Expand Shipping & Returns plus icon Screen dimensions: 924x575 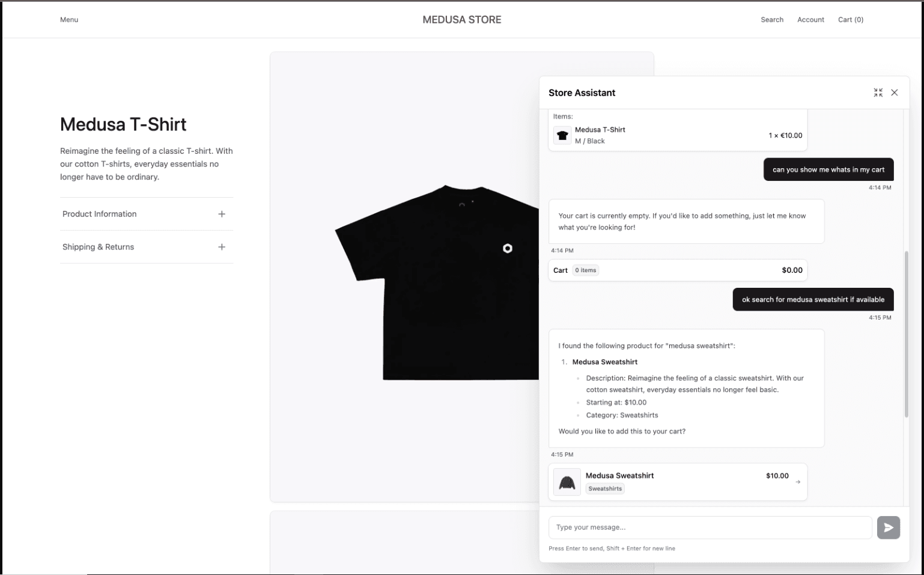pyautogui.click(x=222, y=247)
